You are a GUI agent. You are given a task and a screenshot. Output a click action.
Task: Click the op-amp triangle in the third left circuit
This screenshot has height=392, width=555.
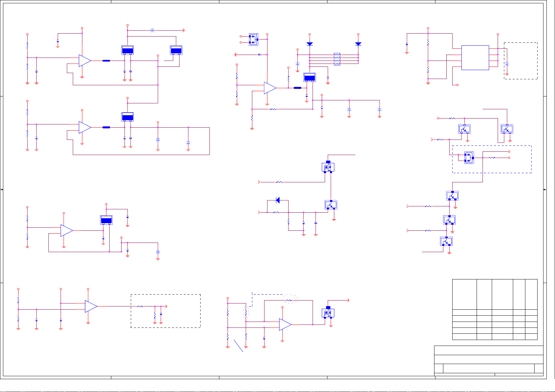coord(67,230)
